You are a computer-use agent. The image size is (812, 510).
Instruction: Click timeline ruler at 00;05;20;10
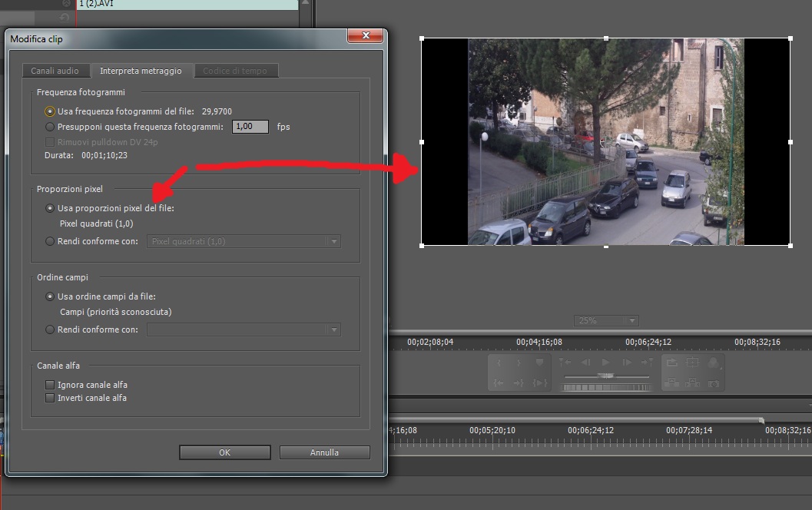point(492,430)
